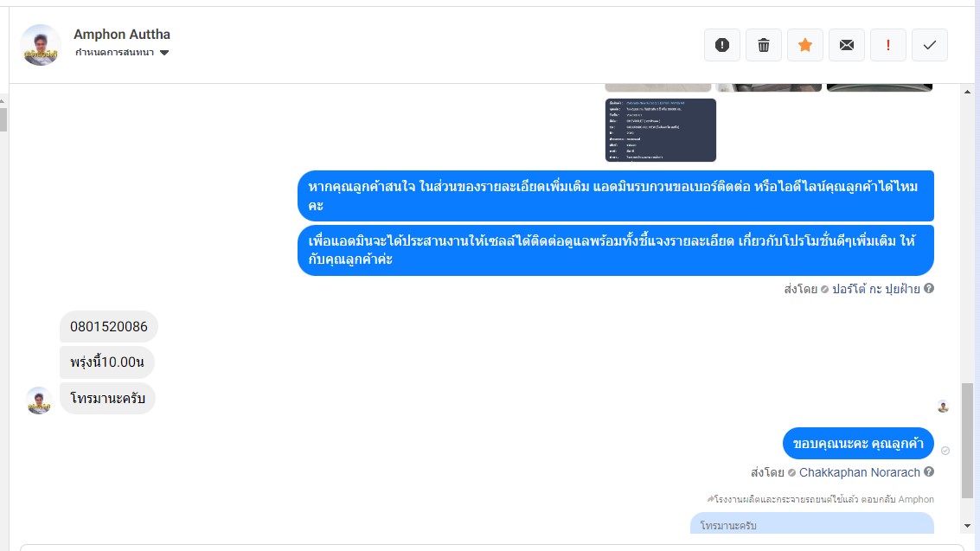Mark conversation unread with envelope icon

click(x=846, y=45)
